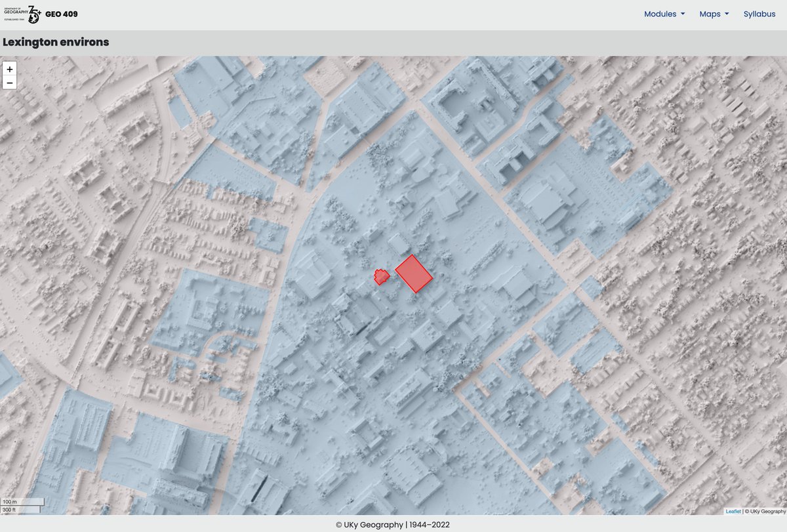Click the GEO 409 site title
This screenshot has height=532, width=787.
pos(62,14)
